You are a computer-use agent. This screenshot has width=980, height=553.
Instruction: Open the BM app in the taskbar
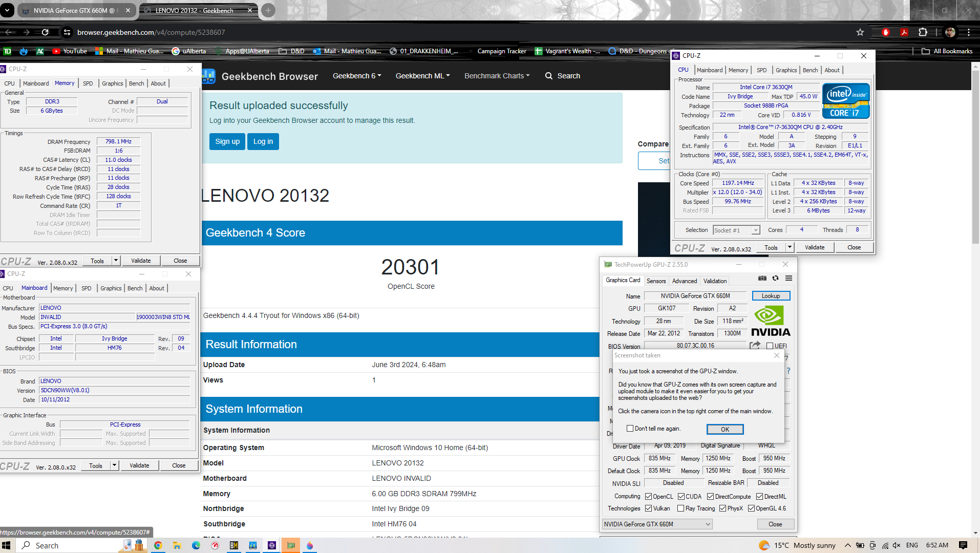click(x=234, y=545)
